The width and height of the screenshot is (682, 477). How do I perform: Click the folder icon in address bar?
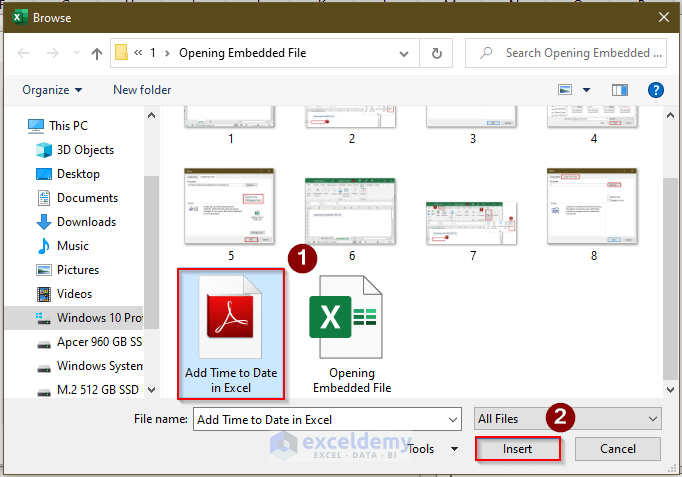(121, 53)
